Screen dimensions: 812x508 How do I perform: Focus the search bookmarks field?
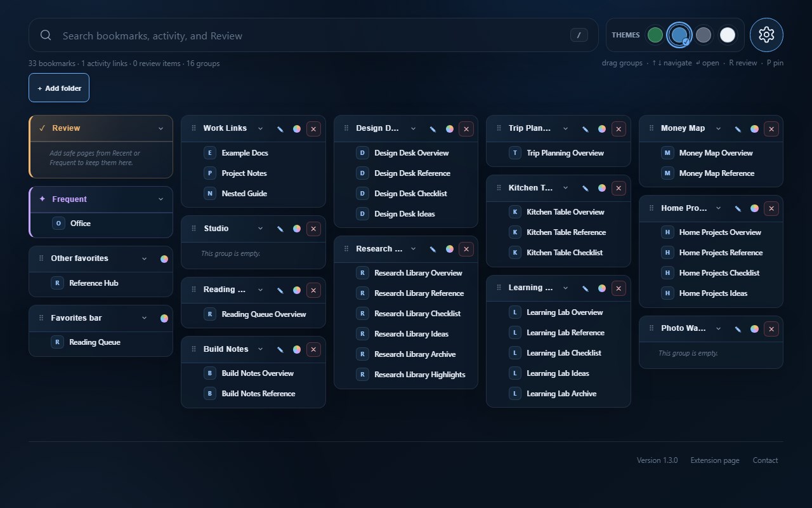313,36
